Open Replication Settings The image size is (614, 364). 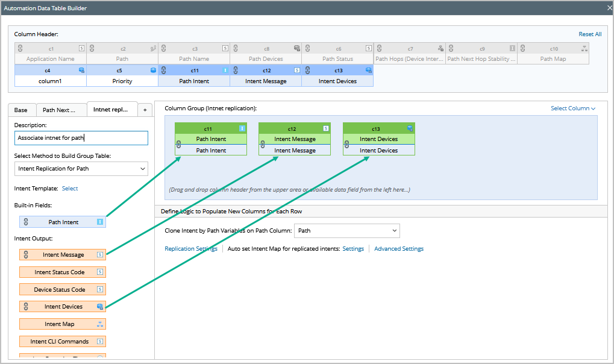(x=190, y=248)
